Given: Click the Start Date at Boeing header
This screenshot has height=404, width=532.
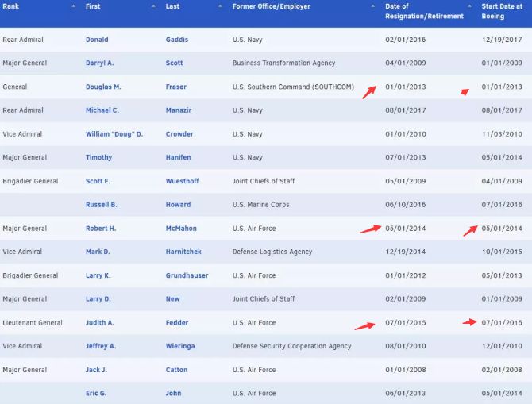Looking at the screenshot, I should pos(502,11).
